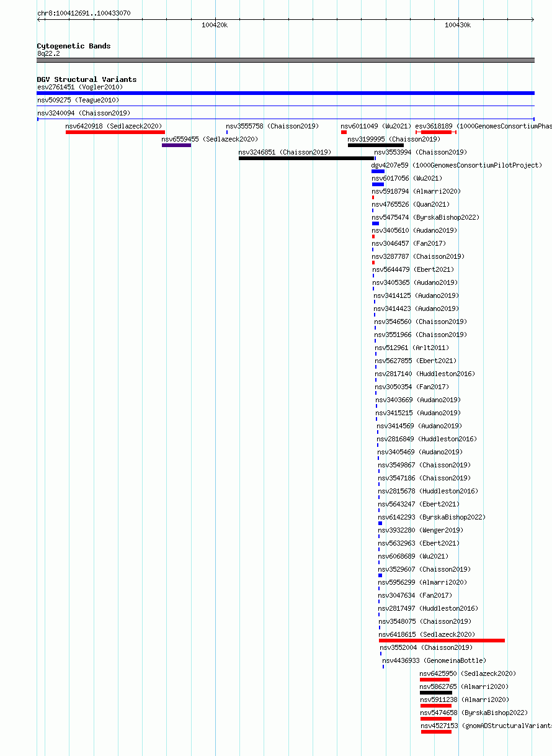Open the dgv4207e59 variant label
The image size is (552, 756).
pos(456,165)
